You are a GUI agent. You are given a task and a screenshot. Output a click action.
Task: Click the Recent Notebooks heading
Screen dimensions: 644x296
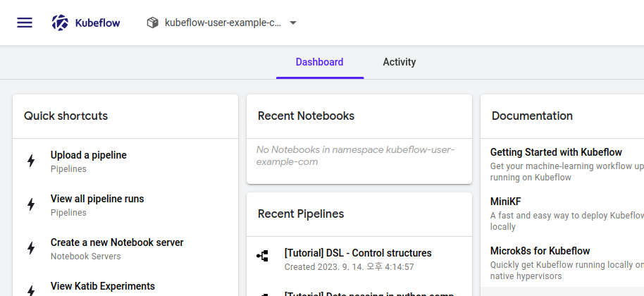(x=306, y=116)
